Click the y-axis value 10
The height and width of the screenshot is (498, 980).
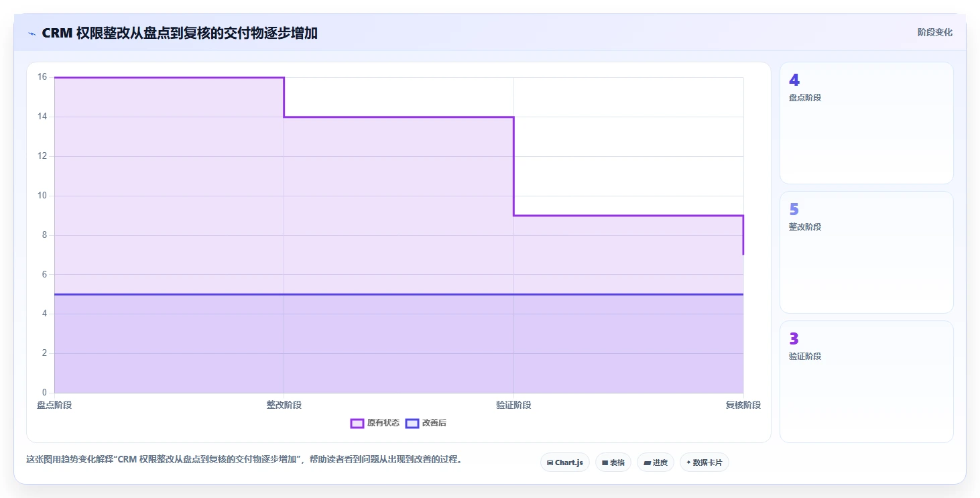pos(42,196)
